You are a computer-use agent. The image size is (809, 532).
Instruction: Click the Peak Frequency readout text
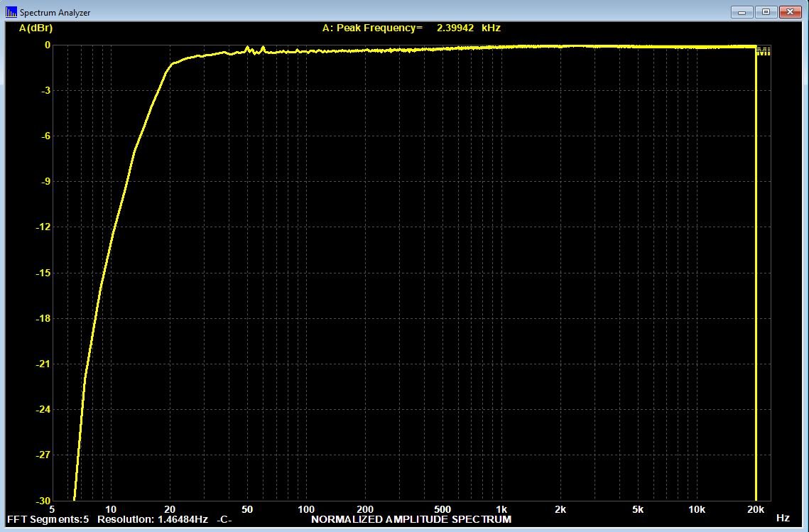(x=372, y=28)
